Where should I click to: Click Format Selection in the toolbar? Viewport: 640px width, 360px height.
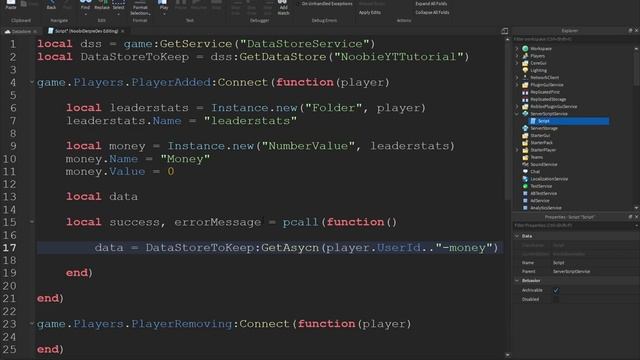[140, 7]
